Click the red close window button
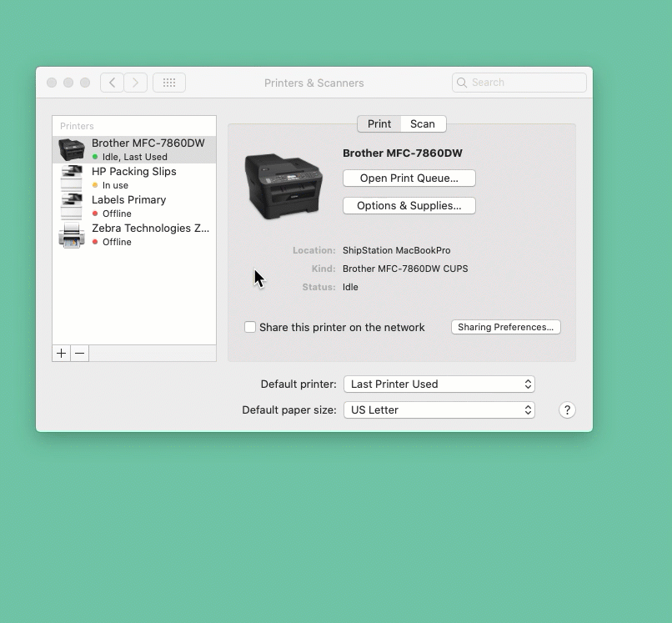The width and height of the screenshot is (672, 623). point(52,83)
